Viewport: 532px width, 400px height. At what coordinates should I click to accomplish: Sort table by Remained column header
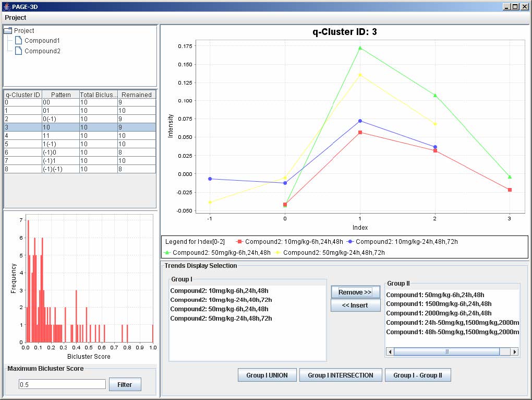[x=136, y=95]
